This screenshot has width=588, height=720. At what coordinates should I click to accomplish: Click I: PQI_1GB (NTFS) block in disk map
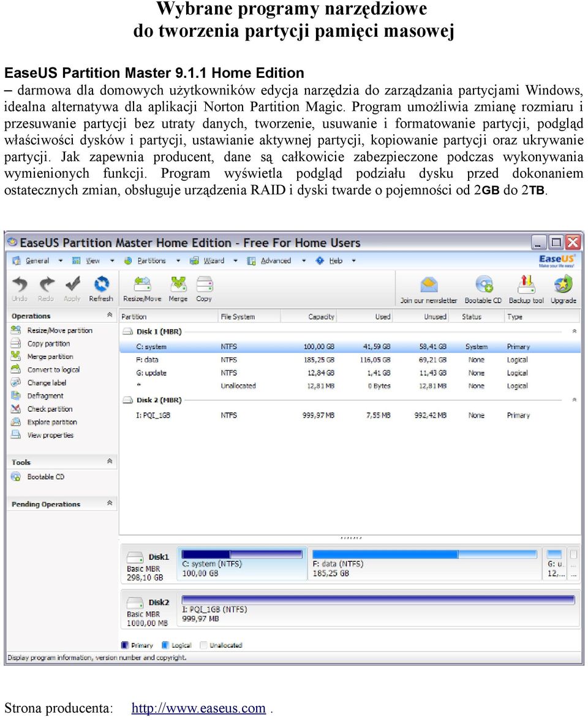click(378, 609)
